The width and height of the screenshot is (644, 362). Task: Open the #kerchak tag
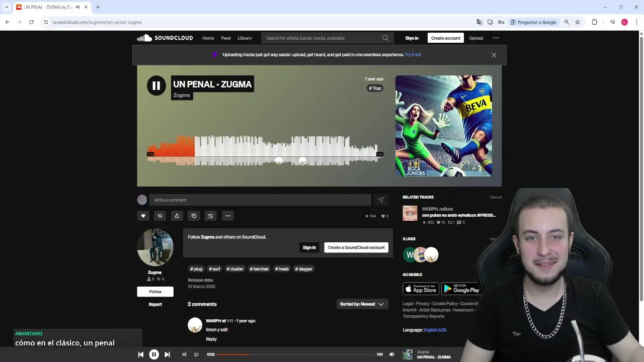point(259,269)
